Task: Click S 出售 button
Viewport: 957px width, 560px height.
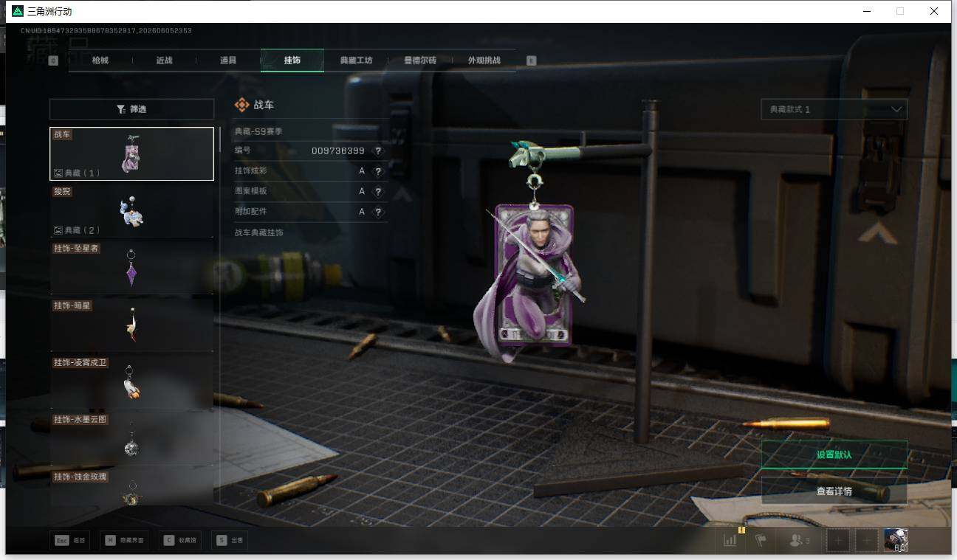Action: click(x=230, y=541)
